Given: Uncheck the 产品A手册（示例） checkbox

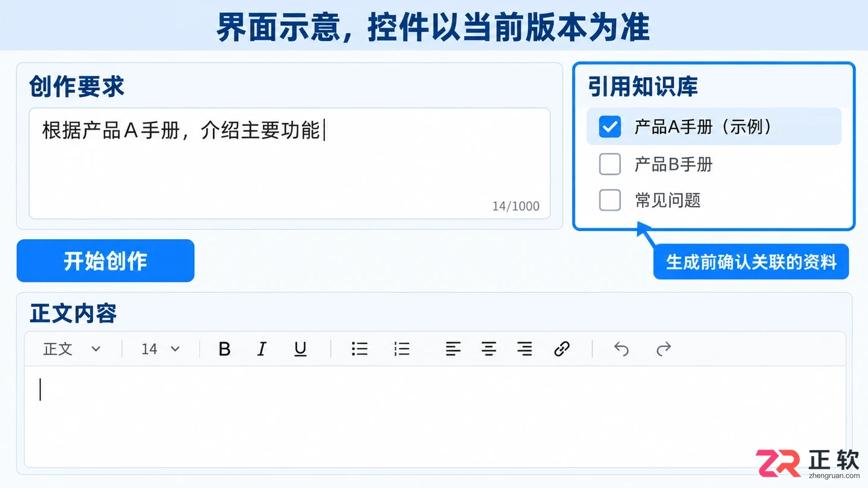Looking at the screenshot, I should pos(610,127).
